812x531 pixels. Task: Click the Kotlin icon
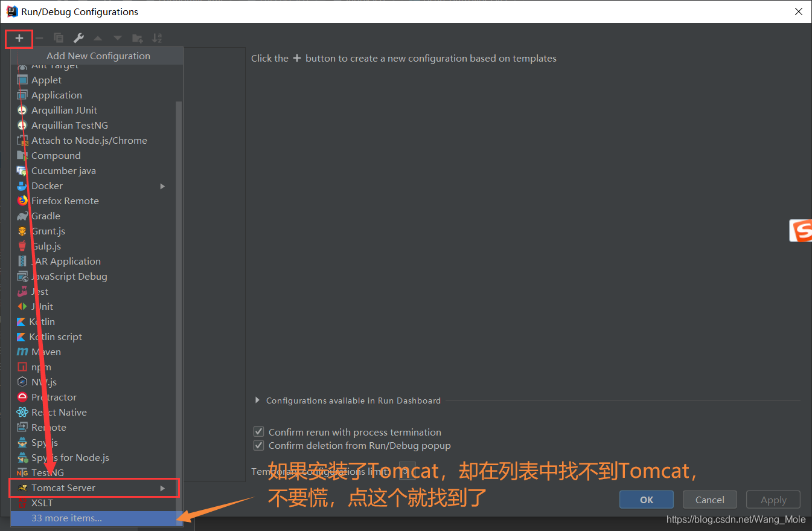click(x=22, y=321)
